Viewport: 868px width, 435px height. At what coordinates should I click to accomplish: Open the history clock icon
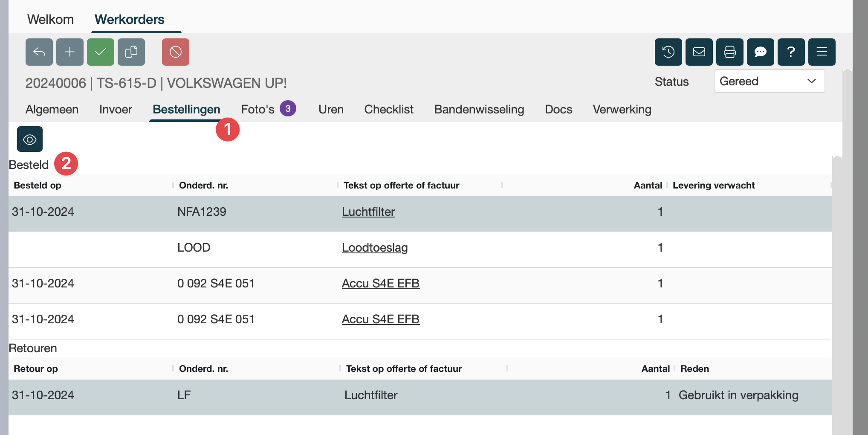668,52
